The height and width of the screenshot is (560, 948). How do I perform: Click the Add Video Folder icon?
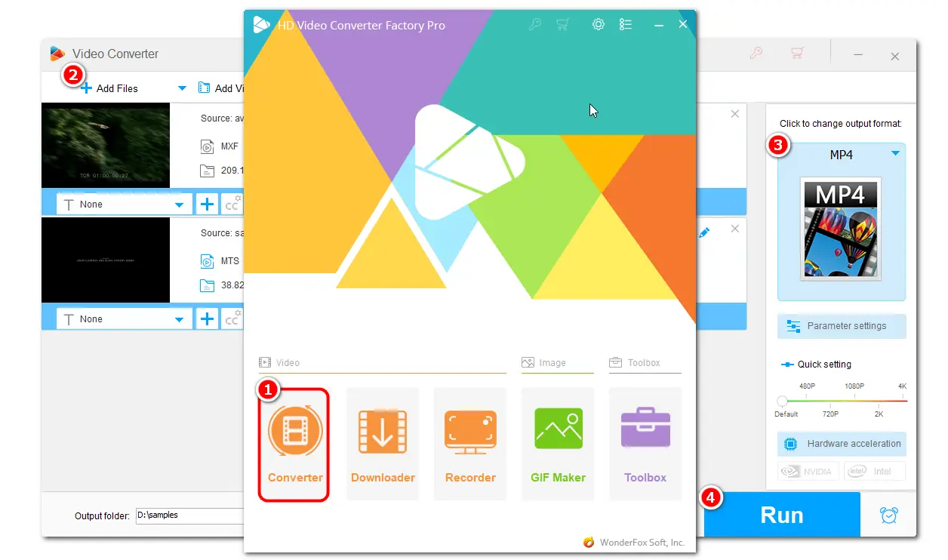[204, 88]
